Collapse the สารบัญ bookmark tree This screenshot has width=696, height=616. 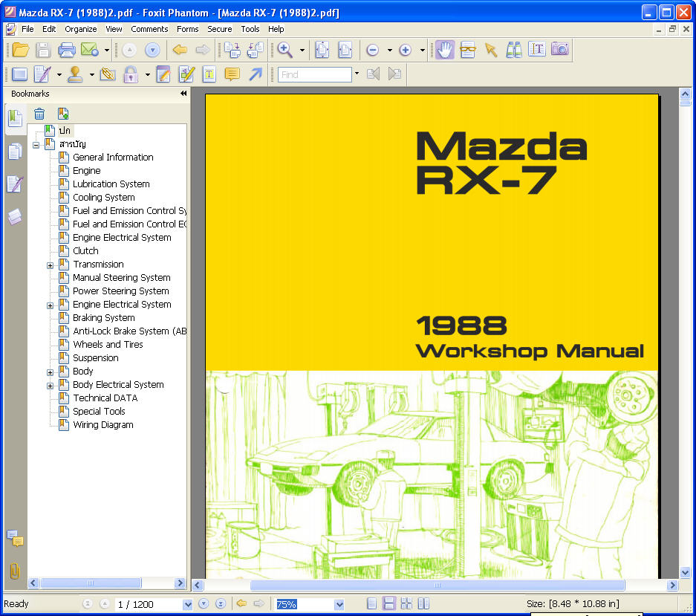coord(36,145)
